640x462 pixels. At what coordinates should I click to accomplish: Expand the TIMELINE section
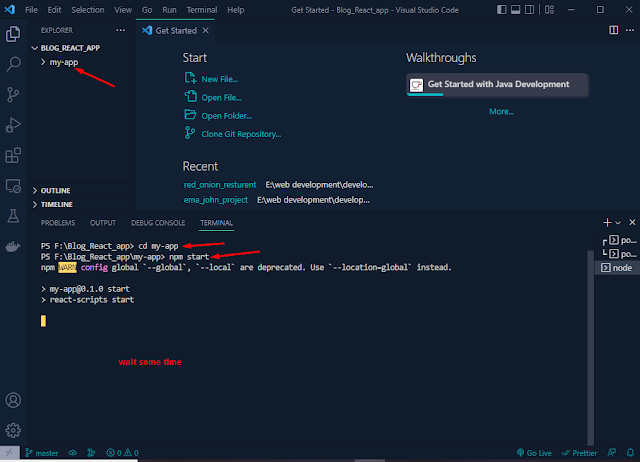pyautogui.click(x=82, y=204)
